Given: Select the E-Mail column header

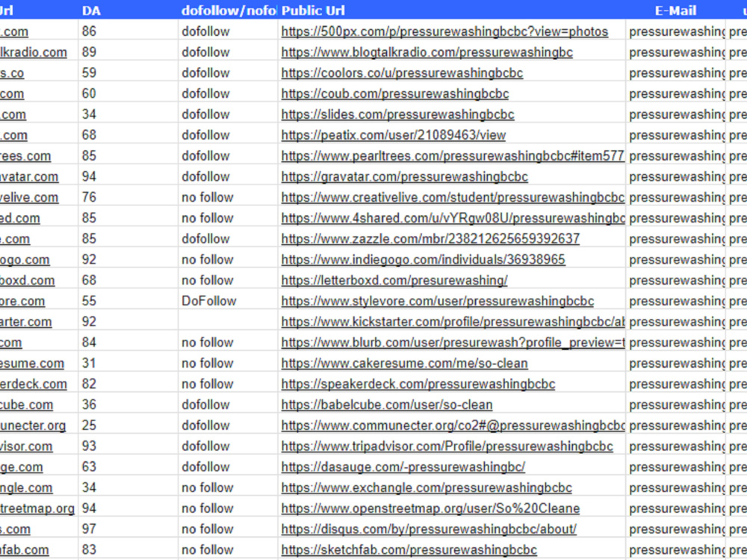Looking at the screenshot, I should coord(675,10).
